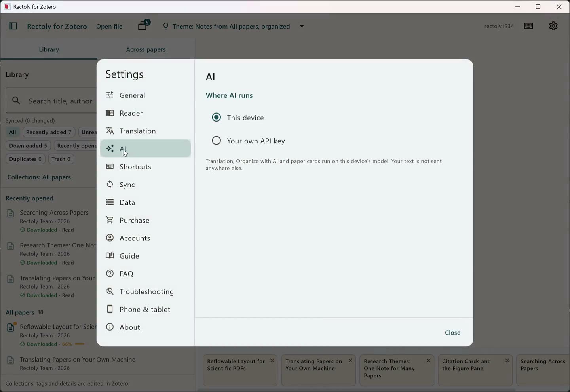Expand the Theme notes dropdown arrow
This screenshot has height=392, width=570.
(302, 26)
